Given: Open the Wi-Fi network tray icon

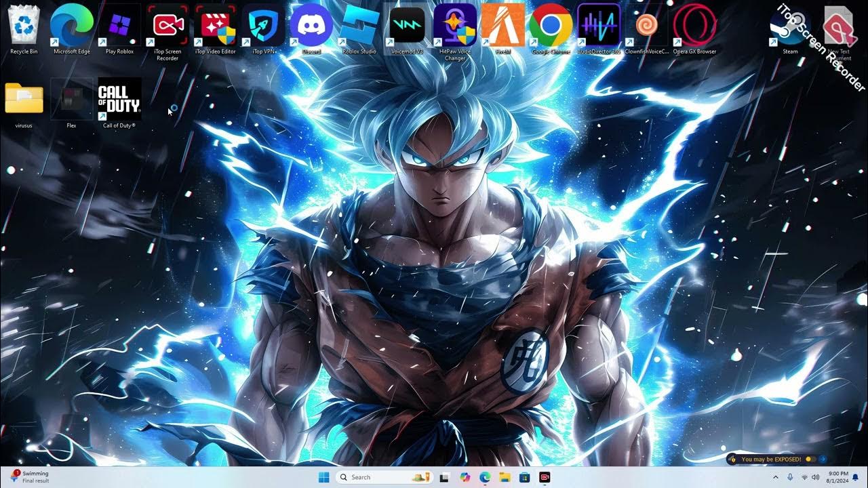Looking at the screenshot, I should (x=804, y=477).
